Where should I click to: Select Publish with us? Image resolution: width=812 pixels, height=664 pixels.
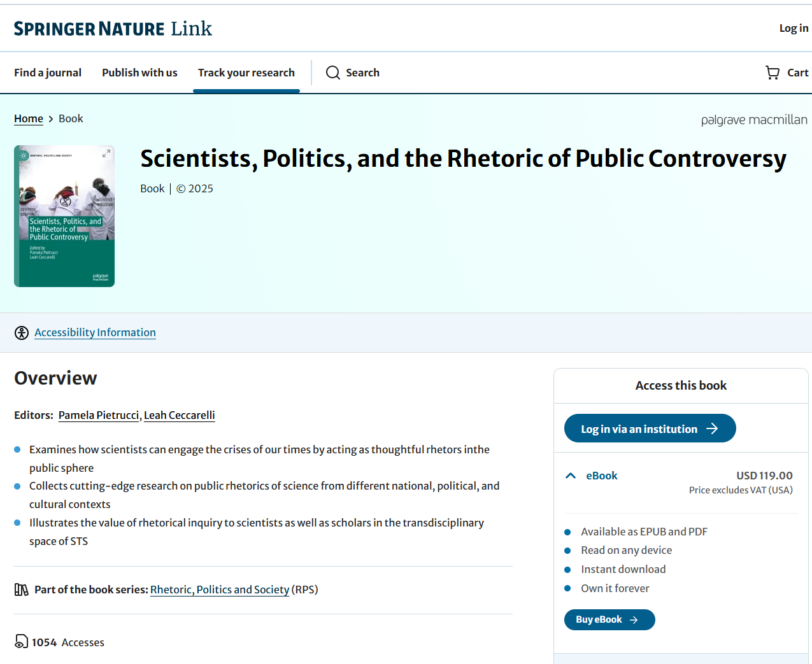[139, 73]
